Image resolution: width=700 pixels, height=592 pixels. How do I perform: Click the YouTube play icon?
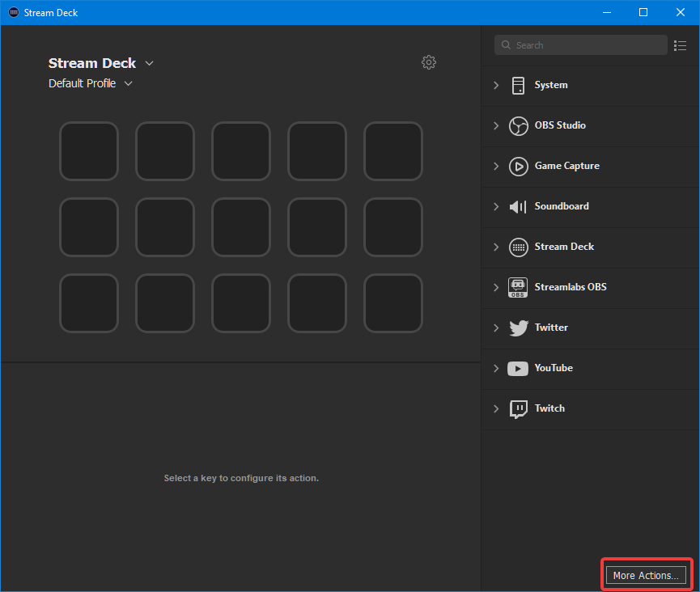(518, 368)
